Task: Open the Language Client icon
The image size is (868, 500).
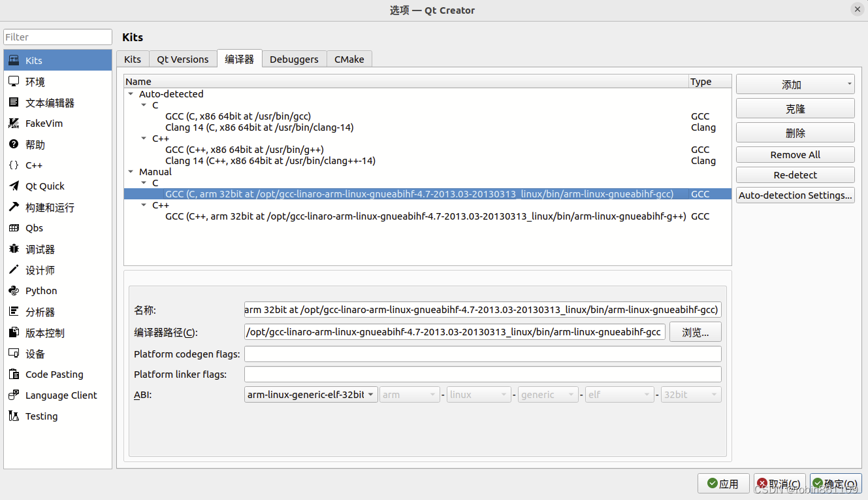Action: 14,395
